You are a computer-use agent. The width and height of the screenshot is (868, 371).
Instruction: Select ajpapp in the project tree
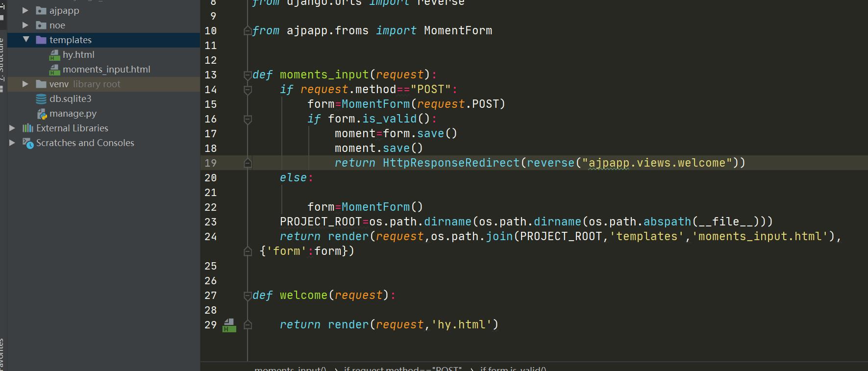click(x=64, y=10)
